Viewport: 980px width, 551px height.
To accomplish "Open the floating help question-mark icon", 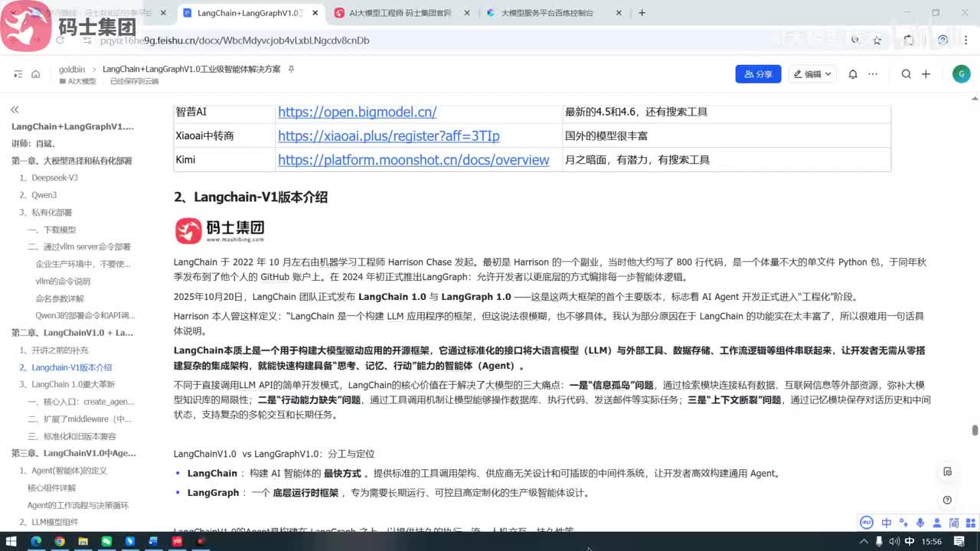I will (x=947, y=500).
